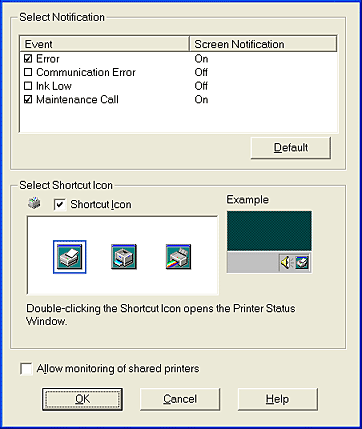
Task: Open the Help button
Action: click(x=277, y=399)
